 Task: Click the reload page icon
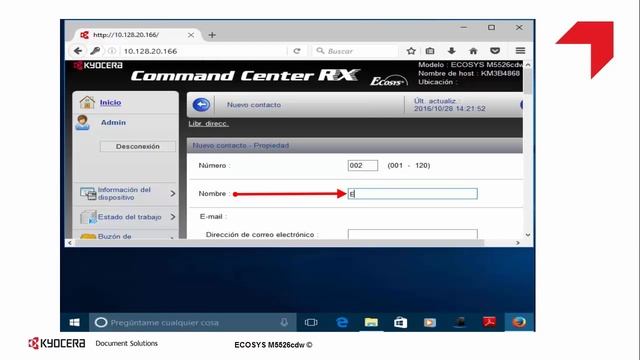297,51
